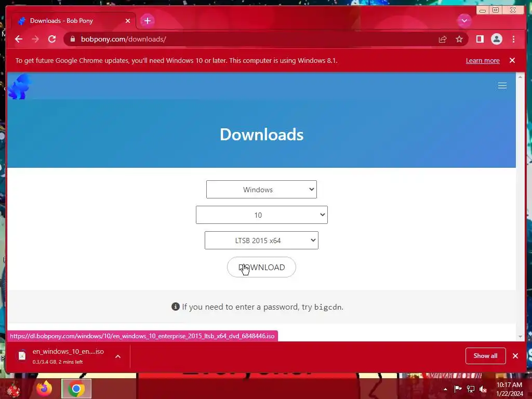Click the address bar URL
The width and height of the screenshot is (532, 399).
124,39
